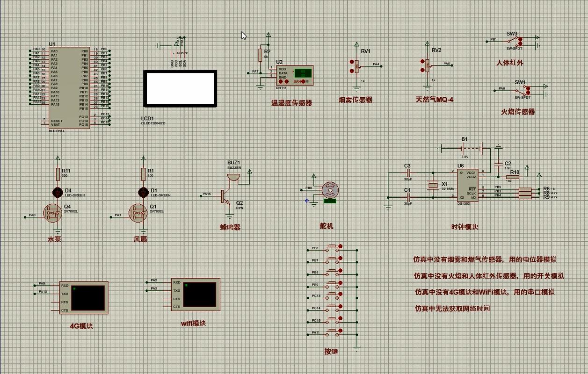
Task: Select the B1 battery component
Action: [x=464, y=148]
